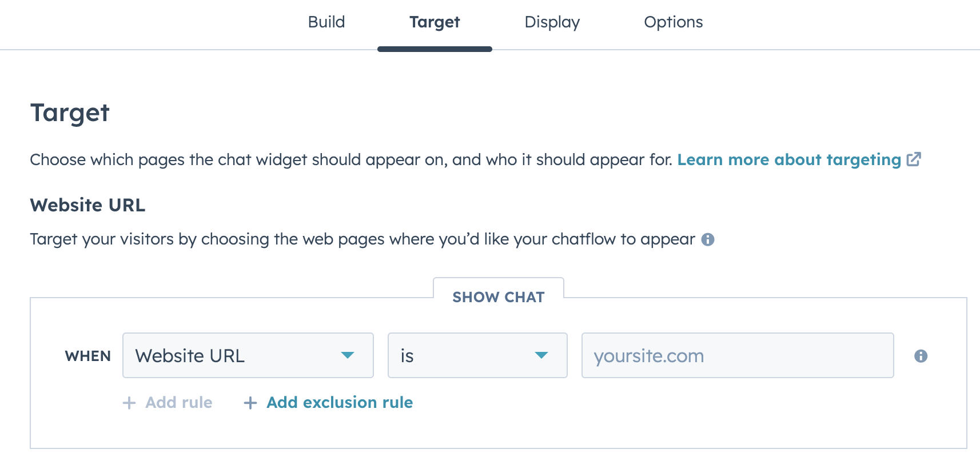
Task: Click the external link icon after targeting
Action: (914, 159)
